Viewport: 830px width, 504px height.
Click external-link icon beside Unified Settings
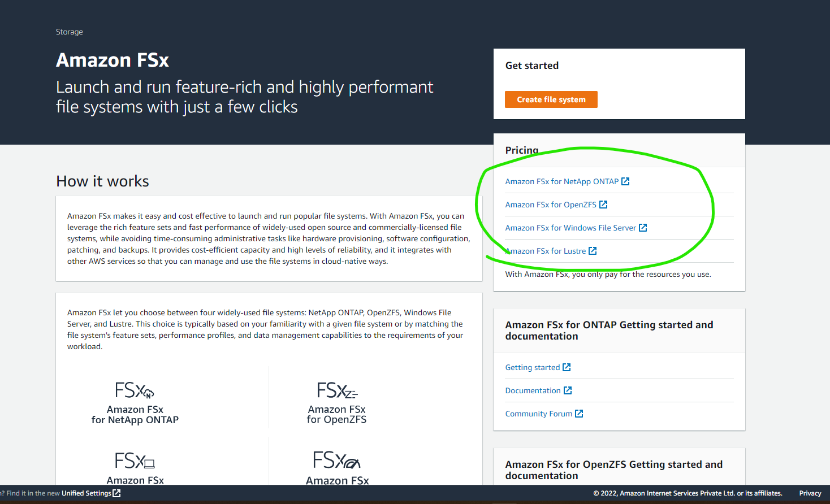(116, 493)
